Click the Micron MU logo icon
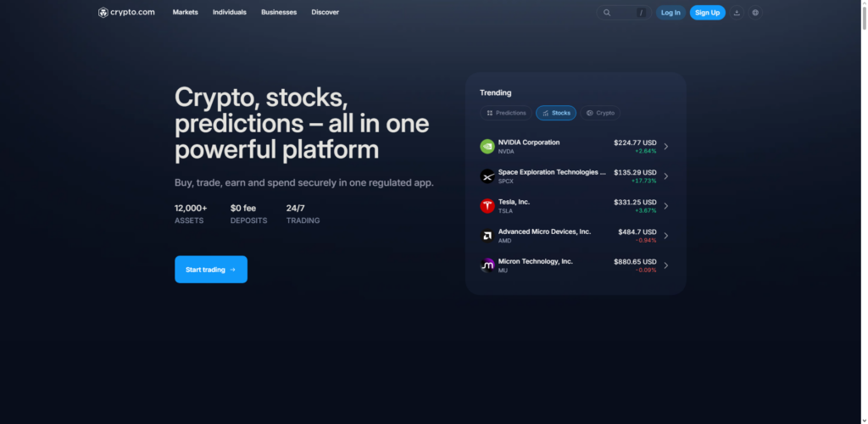868x424 pixels. pyautogui.click(x=487, y=265)
